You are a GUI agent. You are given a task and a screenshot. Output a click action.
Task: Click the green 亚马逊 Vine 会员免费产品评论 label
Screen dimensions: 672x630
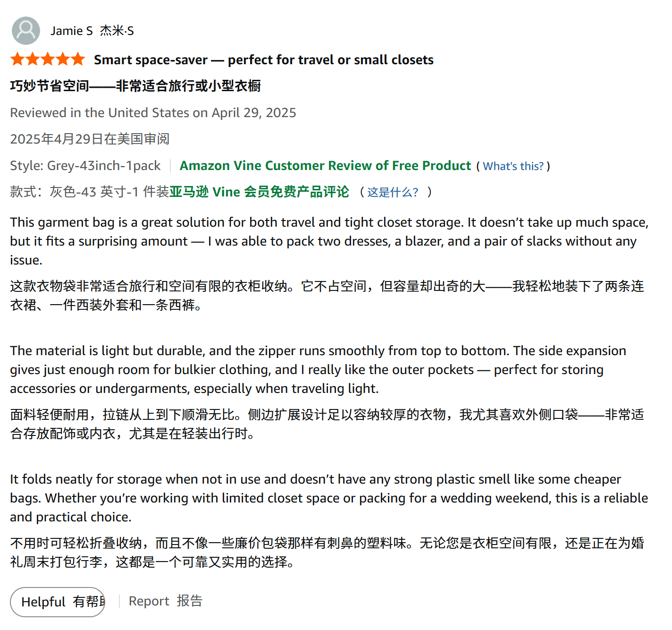[259, 192]
